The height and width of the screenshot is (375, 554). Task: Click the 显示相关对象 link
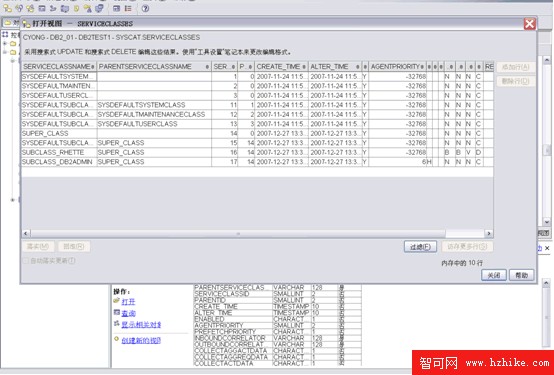[x=141, y=324]
